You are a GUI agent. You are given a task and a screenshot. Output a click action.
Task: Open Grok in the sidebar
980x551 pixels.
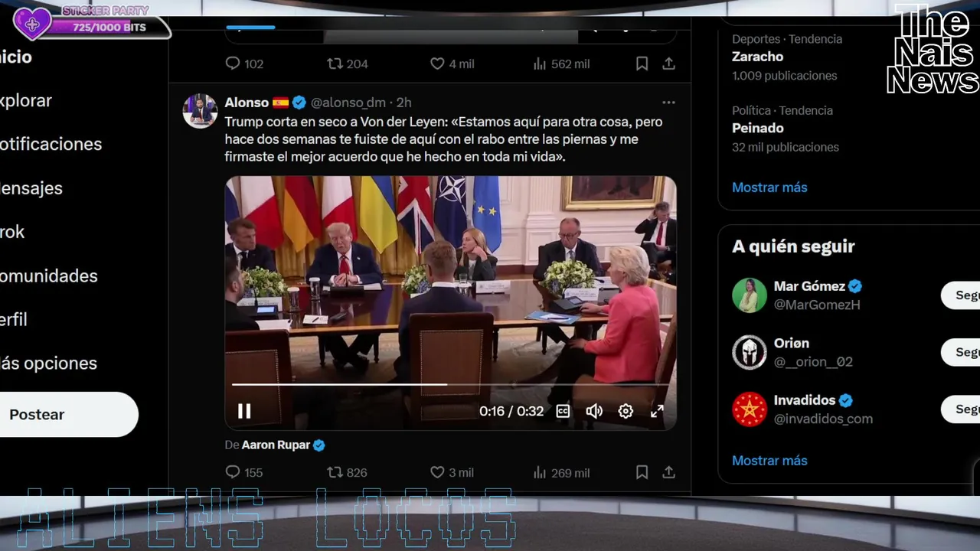(x=12, y=232)
